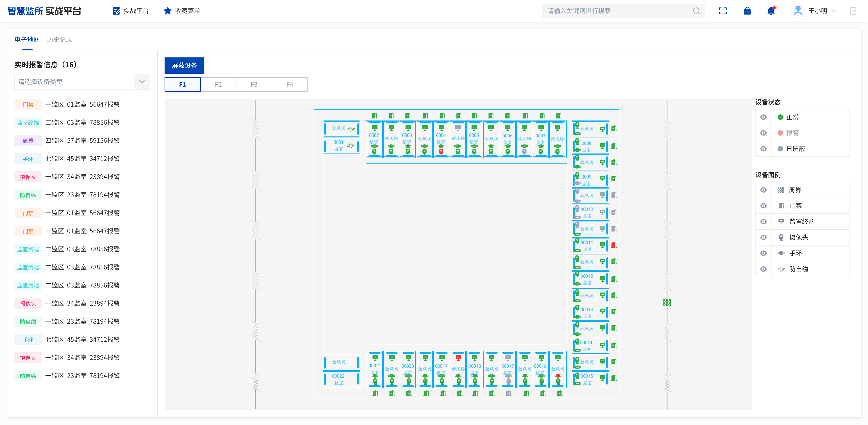The image size is (868, 425).
Task: Open the 收藏菜单 menu
Action: coord(182,11)
